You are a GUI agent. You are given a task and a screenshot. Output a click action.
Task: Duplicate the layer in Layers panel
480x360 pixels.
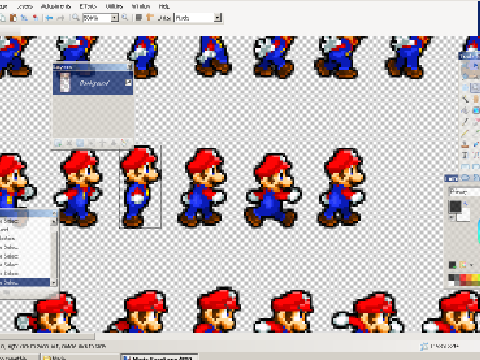tap(80, 143)
